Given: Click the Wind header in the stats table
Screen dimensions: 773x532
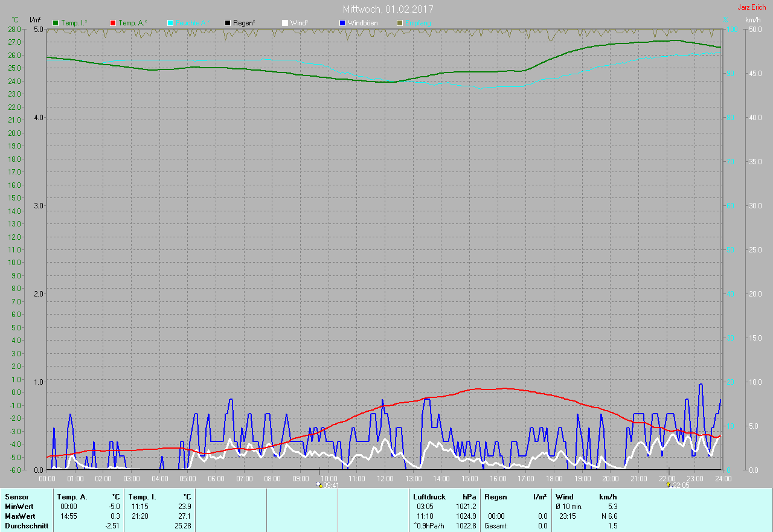Looking at the screenshot, I should (564, 496).
